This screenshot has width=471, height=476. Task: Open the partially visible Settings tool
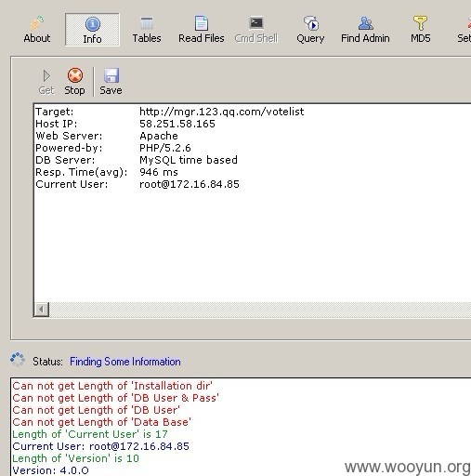[x=464, y=30]
